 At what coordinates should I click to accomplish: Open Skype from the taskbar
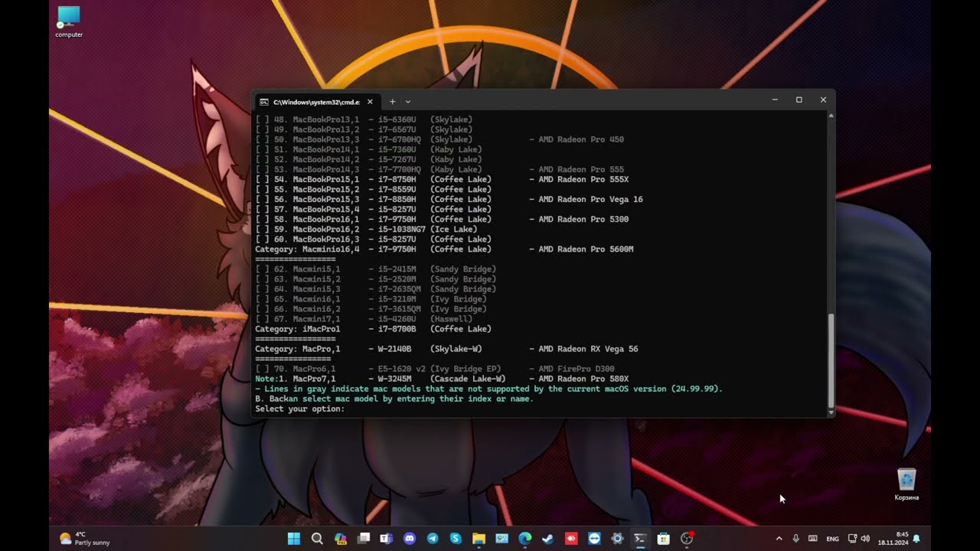pyautogui.click(x=456, y=539)
